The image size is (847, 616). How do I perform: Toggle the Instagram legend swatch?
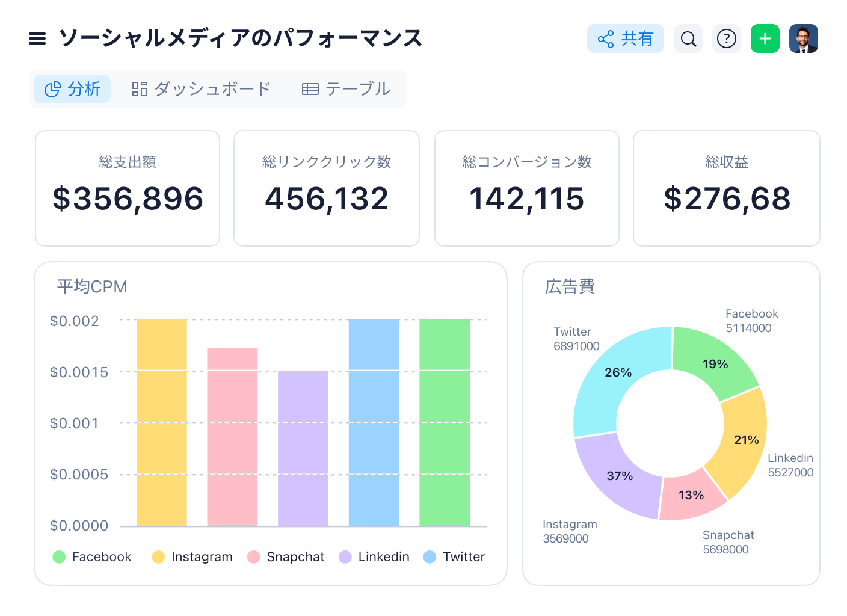point(158,557)
